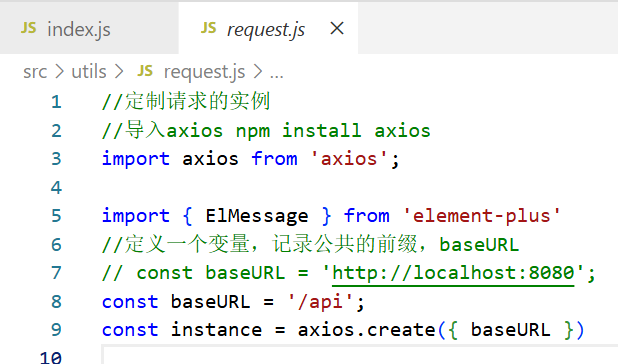Screen dimensions: 618x364
Task: Click the word instance on line 9
Action: tap(216, 330)
